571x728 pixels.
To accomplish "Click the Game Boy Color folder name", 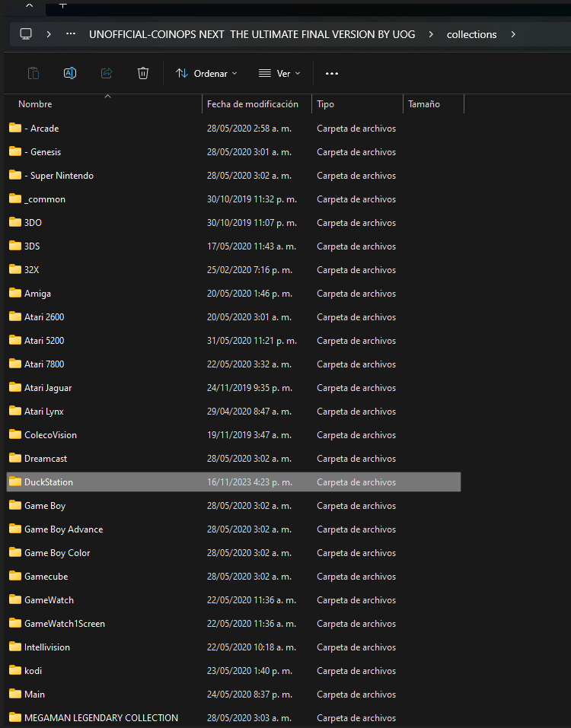I will 57,553.
